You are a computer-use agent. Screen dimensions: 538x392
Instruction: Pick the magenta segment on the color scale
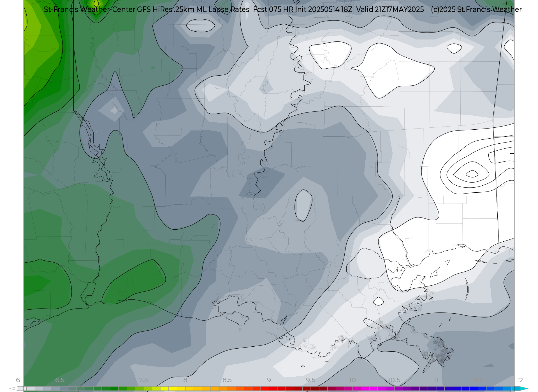coord(374,389)
